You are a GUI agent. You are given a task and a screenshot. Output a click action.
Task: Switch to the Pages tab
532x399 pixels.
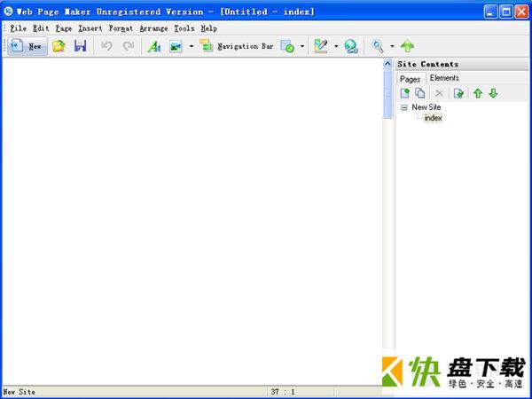coord(411,79)
